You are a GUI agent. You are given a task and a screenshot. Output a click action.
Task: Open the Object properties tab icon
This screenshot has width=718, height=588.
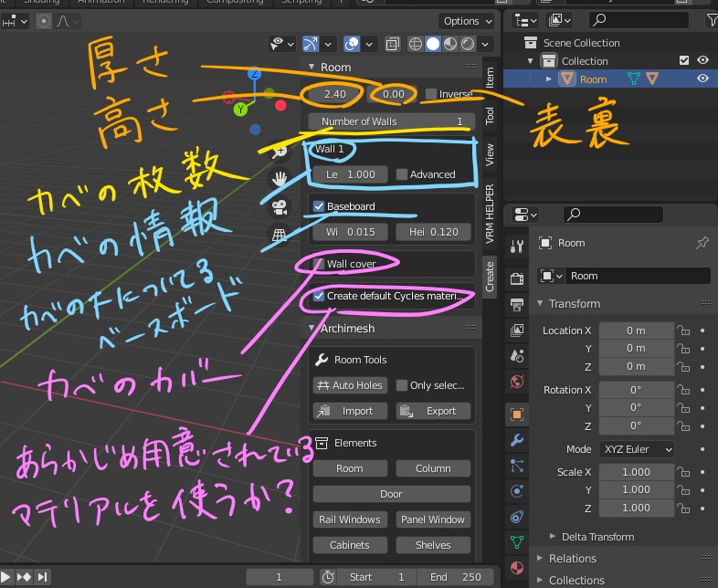coord(517,415)
